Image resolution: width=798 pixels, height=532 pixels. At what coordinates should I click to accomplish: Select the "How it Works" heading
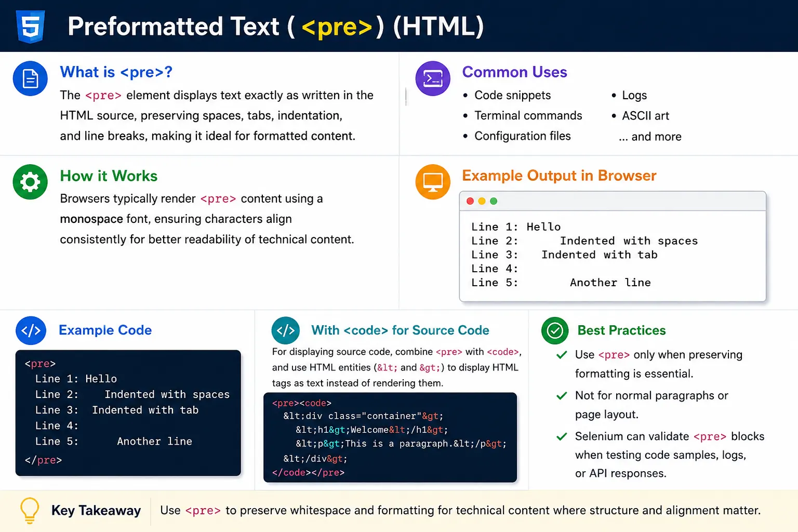(109, 176)
